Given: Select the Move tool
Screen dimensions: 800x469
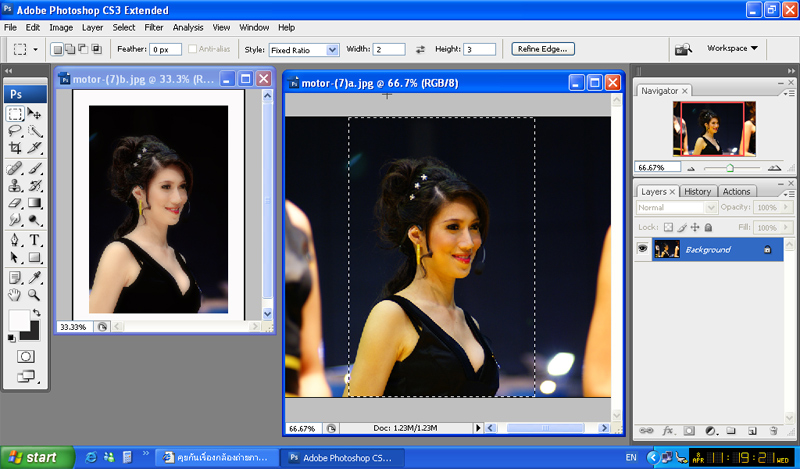Looking at the screenshot, I should pos(35,113).
